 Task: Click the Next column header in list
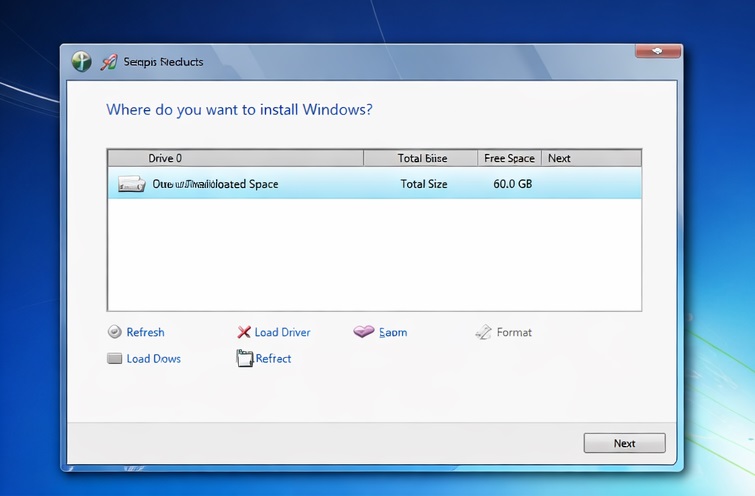point(560,158)
